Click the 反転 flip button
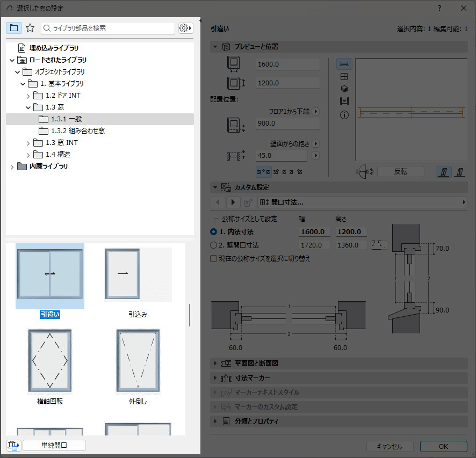Screen dimensions: 476x458 click(400, 171)
